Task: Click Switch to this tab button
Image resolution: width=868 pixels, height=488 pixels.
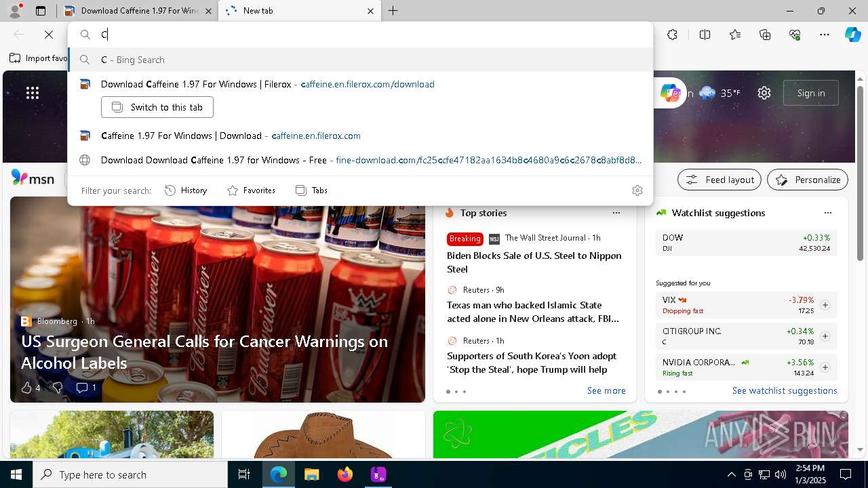Action: point(157,107)
